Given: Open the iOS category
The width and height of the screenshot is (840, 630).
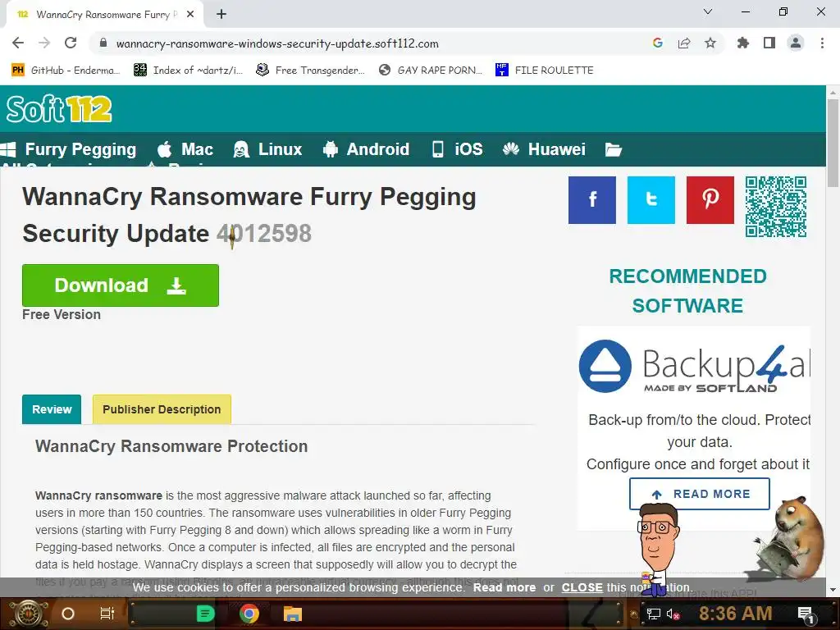Looking at the screenshot, I should pyautogui.click(x=458, y=149).
